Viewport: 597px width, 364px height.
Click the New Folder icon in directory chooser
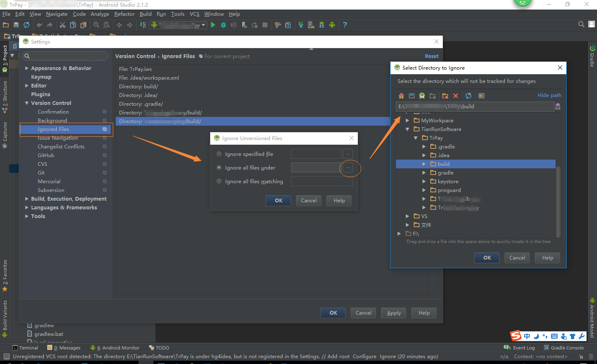445,96
